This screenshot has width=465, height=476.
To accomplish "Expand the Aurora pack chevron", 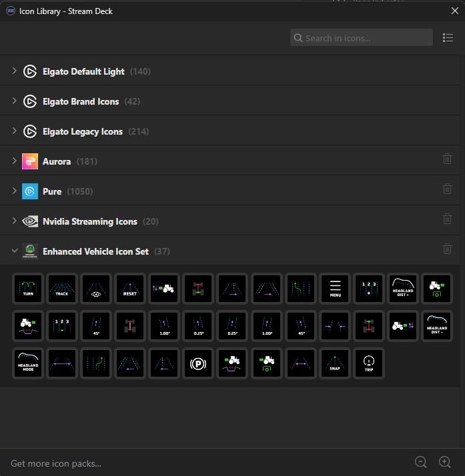I will click(14, 161).
